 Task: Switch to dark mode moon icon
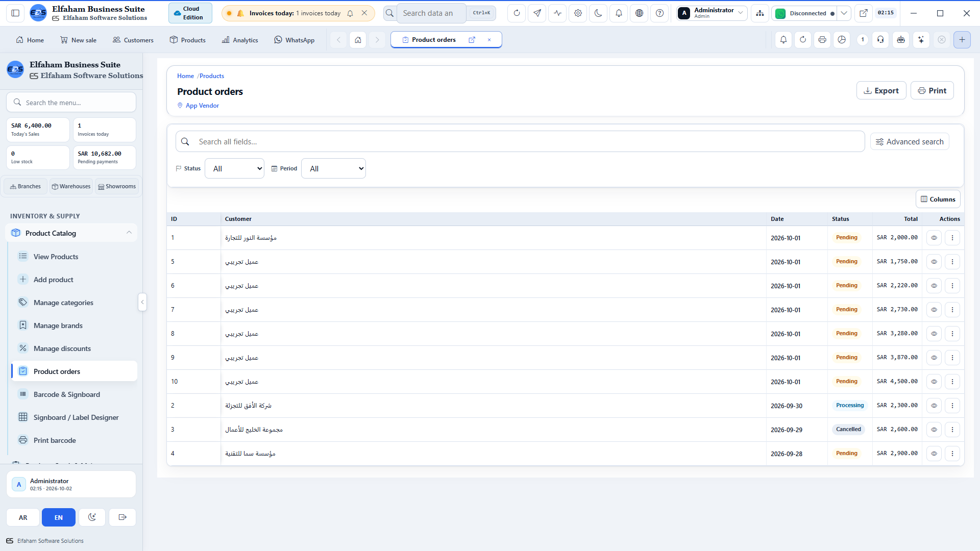(598, 13)
